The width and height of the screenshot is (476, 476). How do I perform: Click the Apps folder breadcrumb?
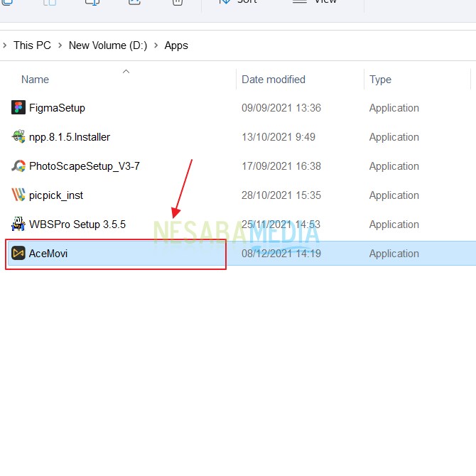pos(176,46)
